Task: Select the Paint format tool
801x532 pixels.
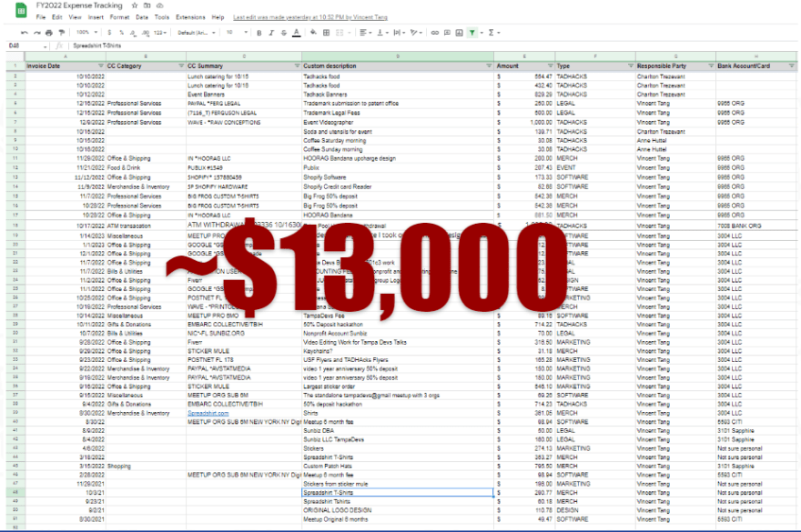Action: pyautogui.click(x=59, y=32)
